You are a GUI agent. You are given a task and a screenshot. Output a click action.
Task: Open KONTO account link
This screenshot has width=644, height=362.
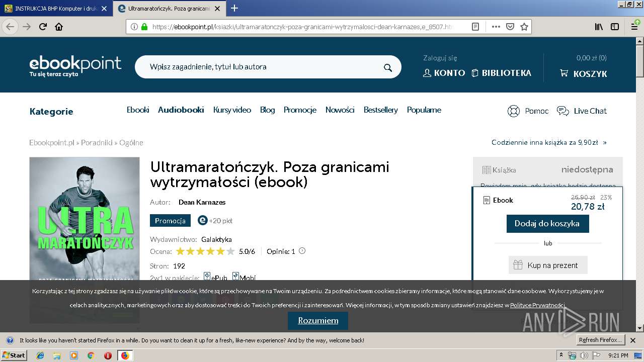444,73
